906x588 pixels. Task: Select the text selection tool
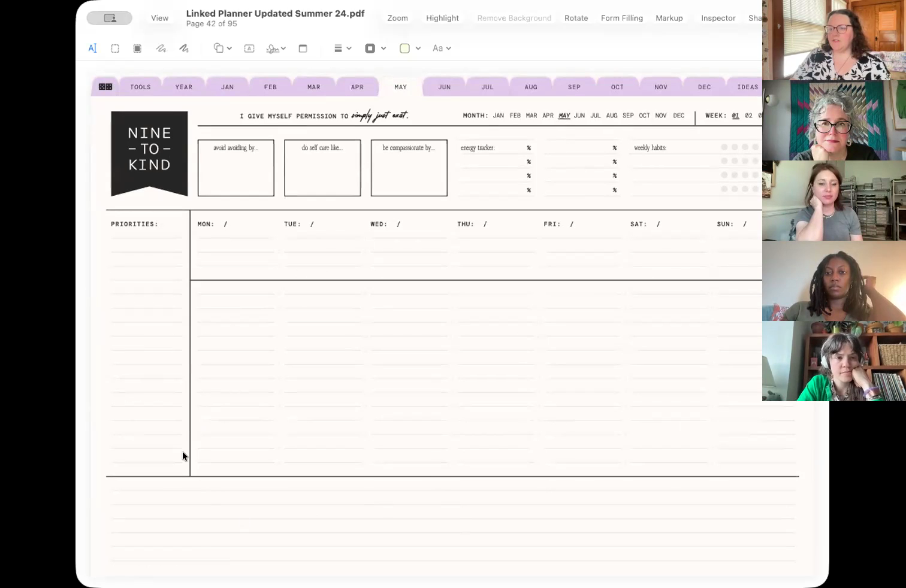(x=92, y=49)
